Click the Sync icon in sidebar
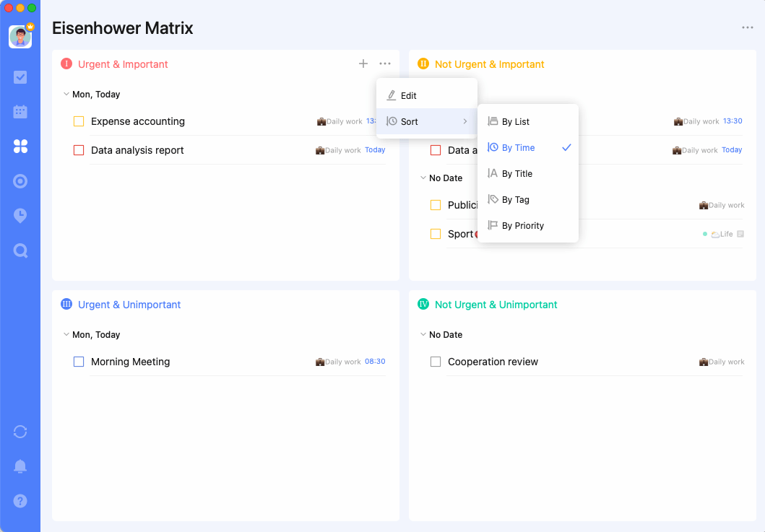The width and height of the screenshot is (765, 532). pos(20,432)
